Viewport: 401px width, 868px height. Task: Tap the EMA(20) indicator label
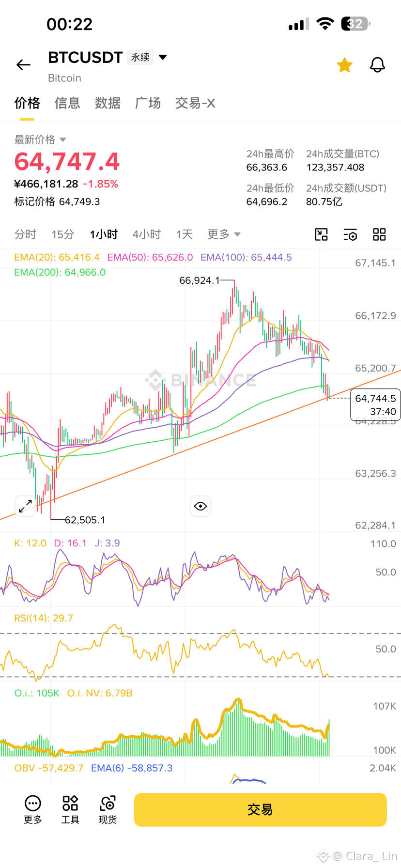point(57,257)
